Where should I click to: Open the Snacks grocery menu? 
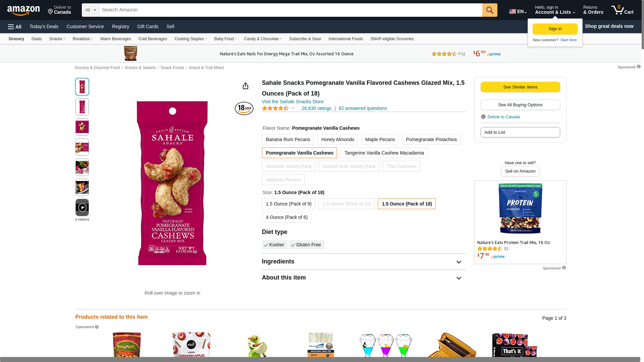[x=57, y=39]
